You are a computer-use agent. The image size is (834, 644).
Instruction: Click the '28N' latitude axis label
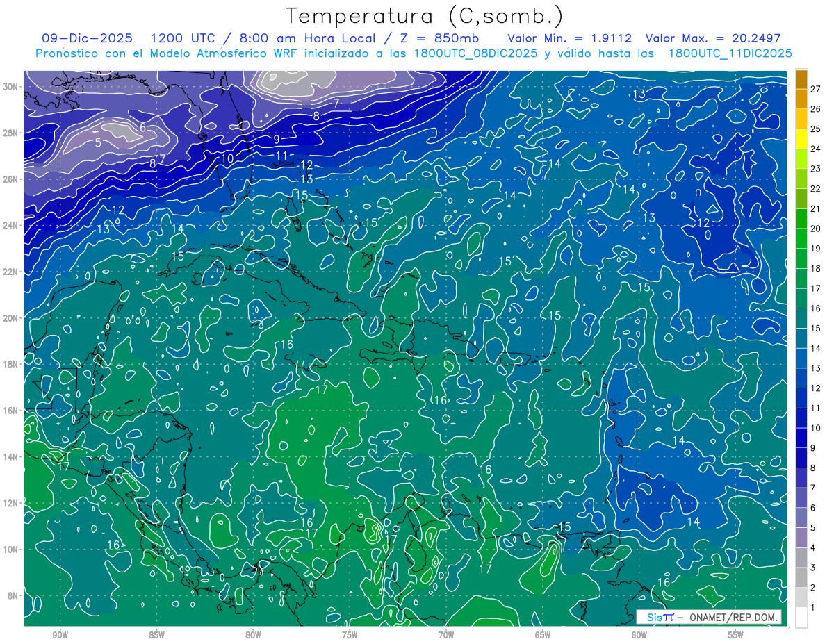pyautogui.click(x=12, y=133)
